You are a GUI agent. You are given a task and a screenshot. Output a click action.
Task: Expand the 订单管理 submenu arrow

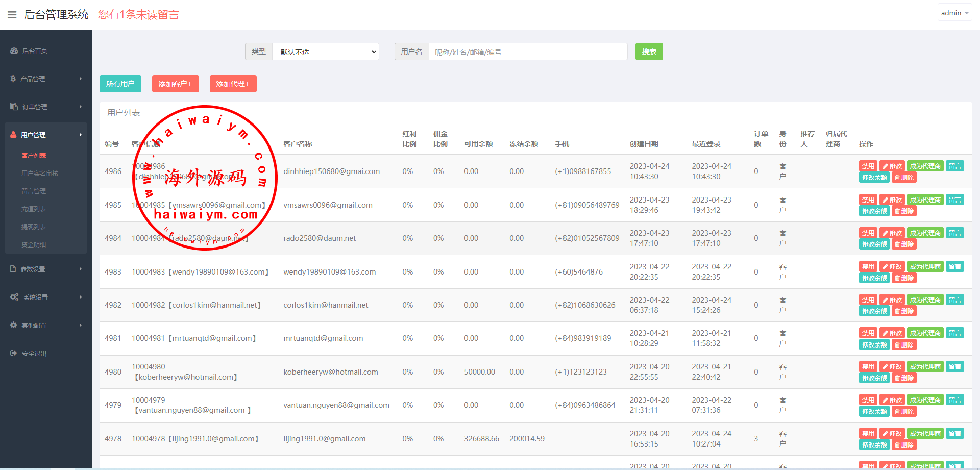coord(81,107)
